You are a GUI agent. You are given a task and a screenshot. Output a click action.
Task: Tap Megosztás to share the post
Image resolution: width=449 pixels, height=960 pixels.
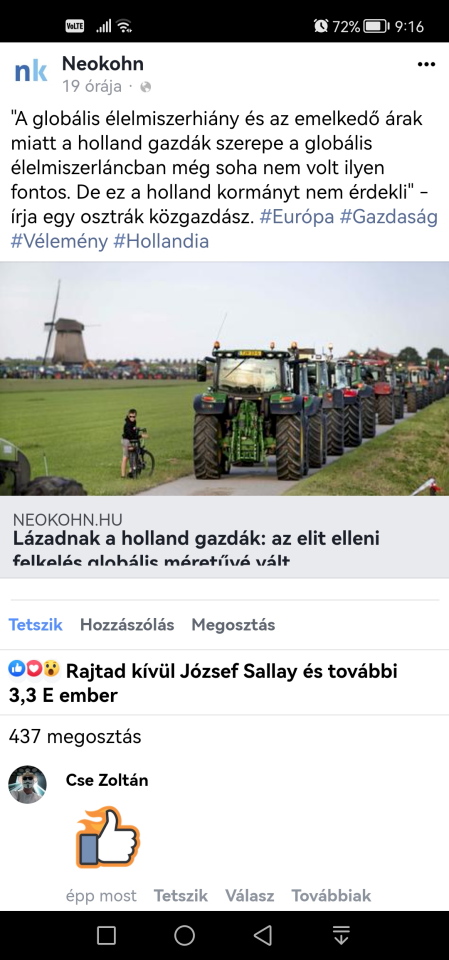tap(233, 624)
